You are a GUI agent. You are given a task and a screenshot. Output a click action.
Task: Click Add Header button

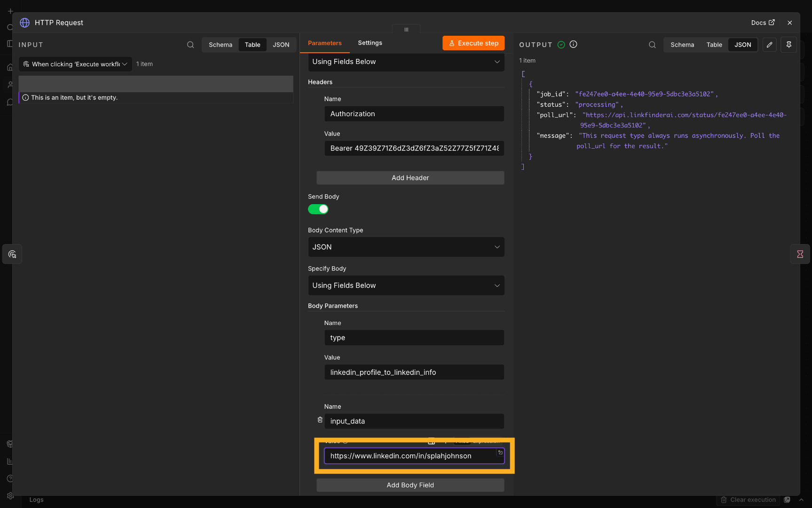410,178
